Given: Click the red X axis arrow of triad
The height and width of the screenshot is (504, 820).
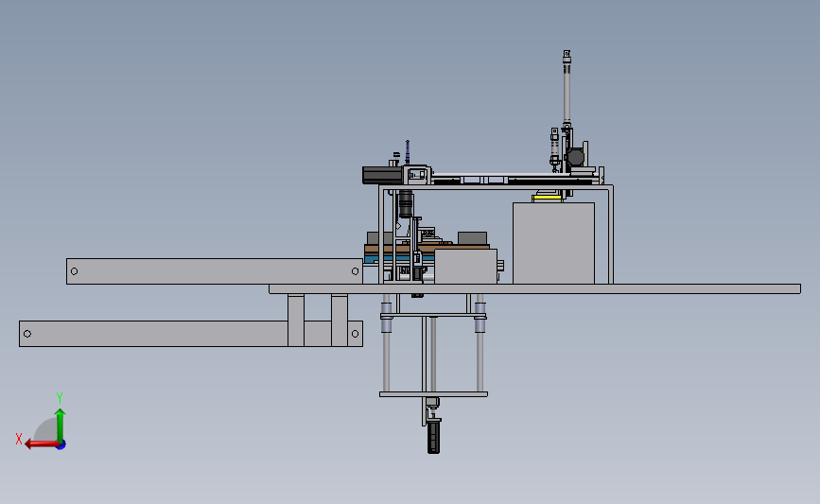Looking at the screenshot, I should pyautogui.click(x=42, y=444).
